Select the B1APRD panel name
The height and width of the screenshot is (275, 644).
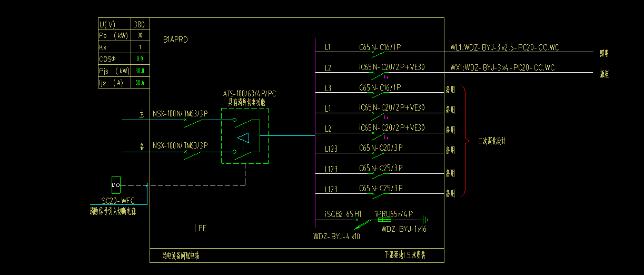[175, 40]
